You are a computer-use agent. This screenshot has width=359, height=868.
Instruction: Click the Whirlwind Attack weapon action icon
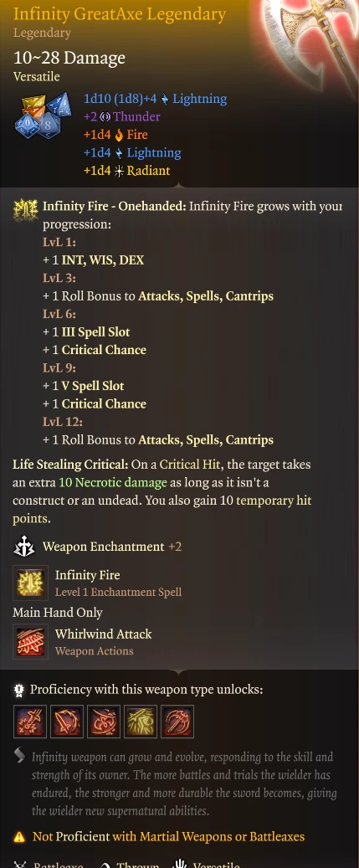pyautogui.click(x=30, y=642)
